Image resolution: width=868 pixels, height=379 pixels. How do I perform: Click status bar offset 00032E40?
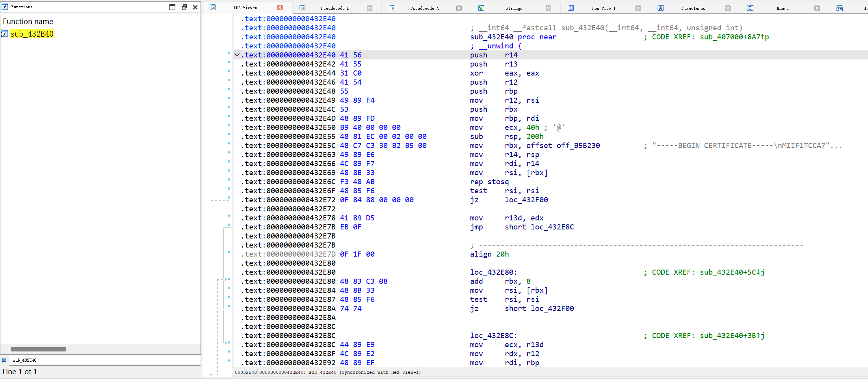[x=246, y=372]
